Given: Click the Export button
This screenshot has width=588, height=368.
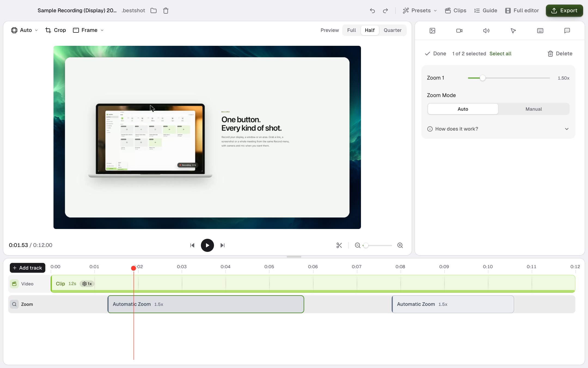Looking at the screenshot, I should [564, 11].
